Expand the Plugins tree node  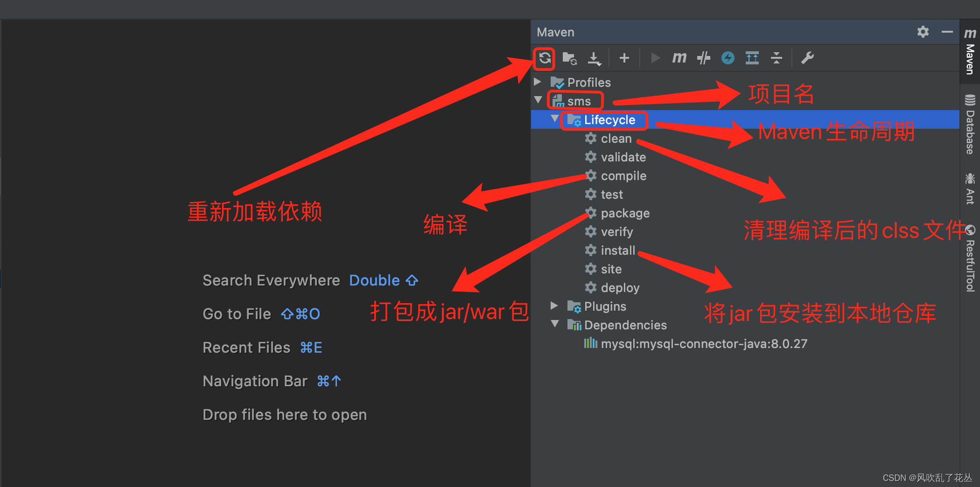[554, 306]
